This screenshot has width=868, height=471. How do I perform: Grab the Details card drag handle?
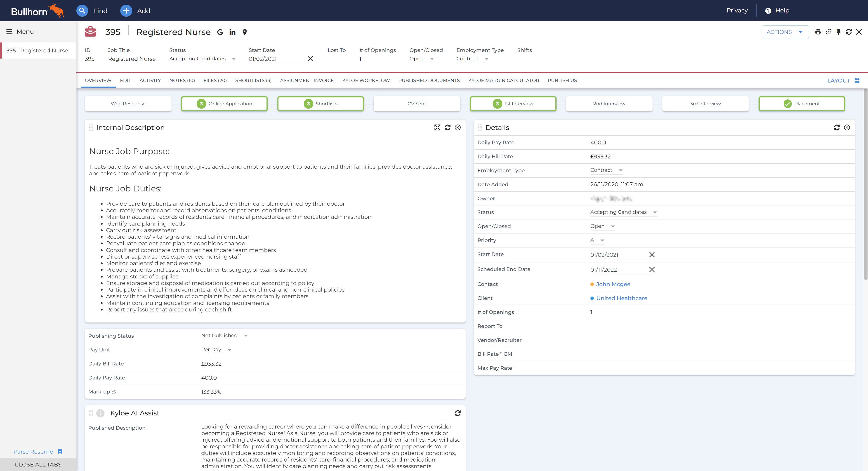(480, 128)
